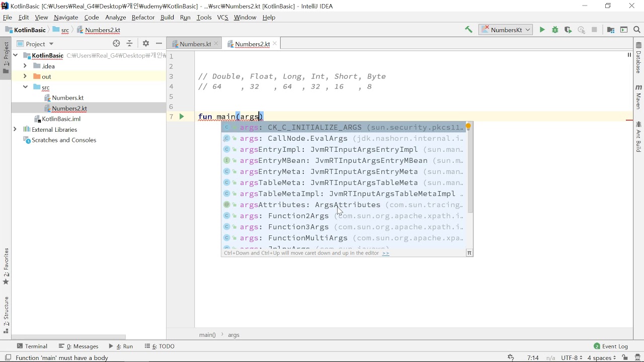Click the yellow intention light bulb
The image size is (644, 362).
[x=468, y=127]
